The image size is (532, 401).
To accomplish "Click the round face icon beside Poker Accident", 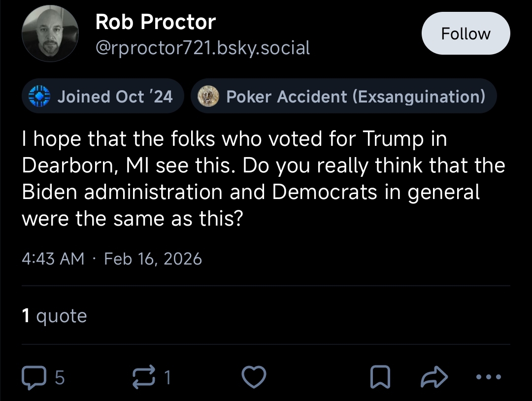I will tap(208, 96).
